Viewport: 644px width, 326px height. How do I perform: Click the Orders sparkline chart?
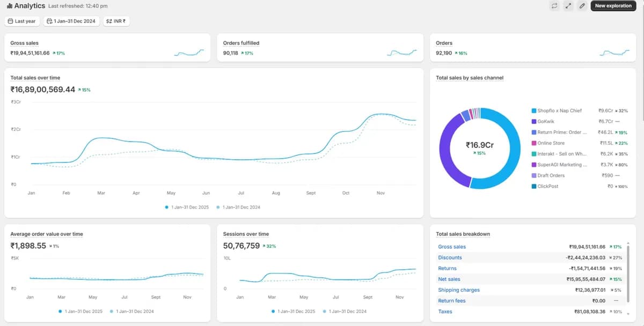coord(614,53)
